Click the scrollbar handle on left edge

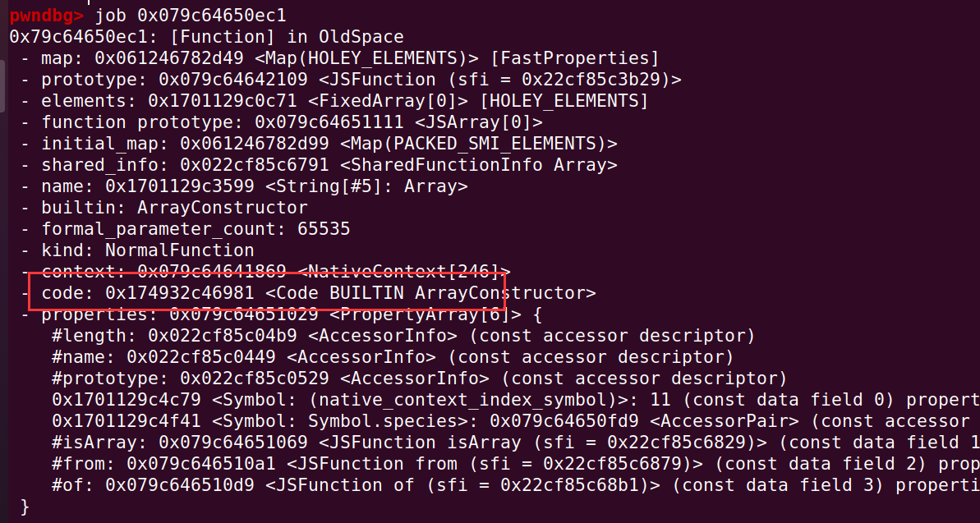click(2, 85)
